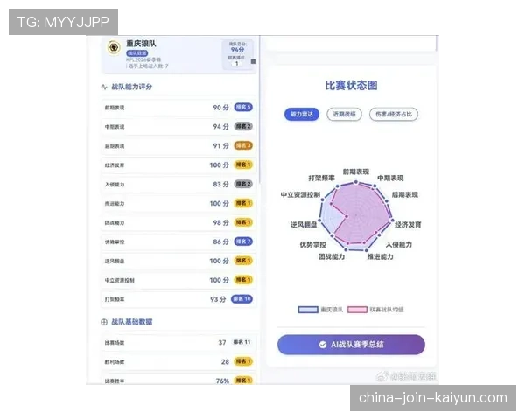Click the 重庆狼队 team name heading
Screen dimensions: 525x420
point(141,44)
